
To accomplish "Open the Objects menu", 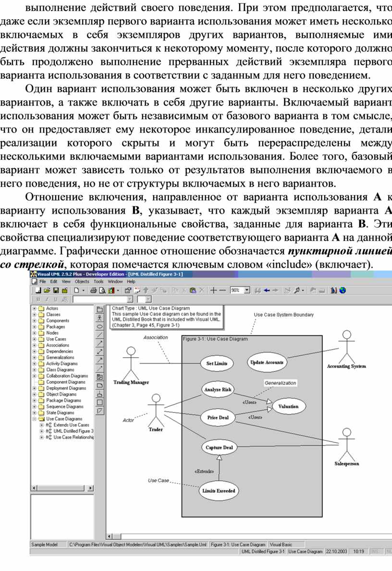I will (82, 281).
